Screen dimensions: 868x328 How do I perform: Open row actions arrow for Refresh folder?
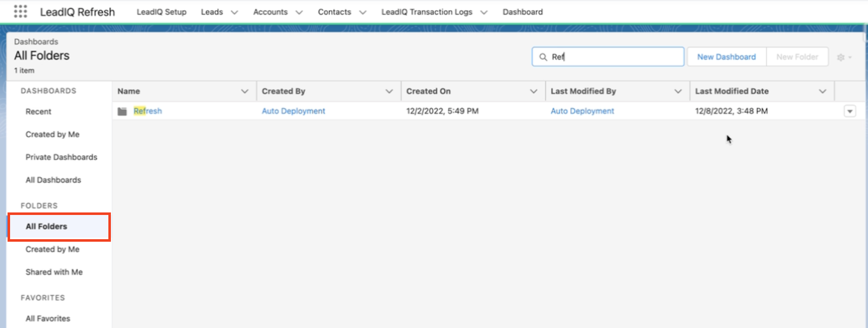(x=849, y=111)
